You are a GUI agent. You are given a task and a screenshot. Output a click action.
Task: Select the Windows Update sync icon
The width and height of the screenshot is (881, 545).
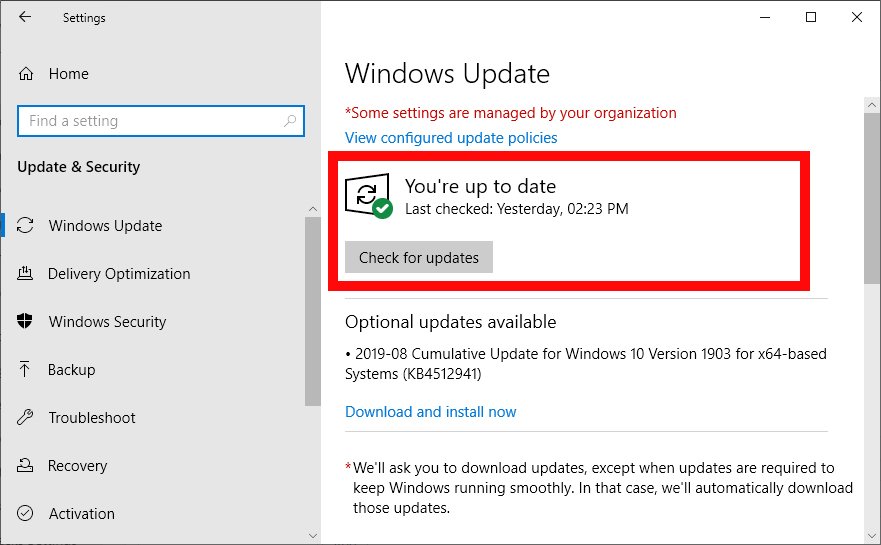click(x=27, y=226)
